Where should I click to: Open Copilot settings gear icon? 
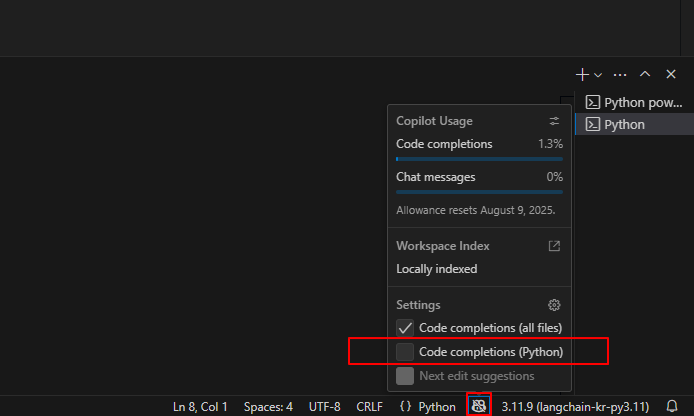tap(554, 304)
